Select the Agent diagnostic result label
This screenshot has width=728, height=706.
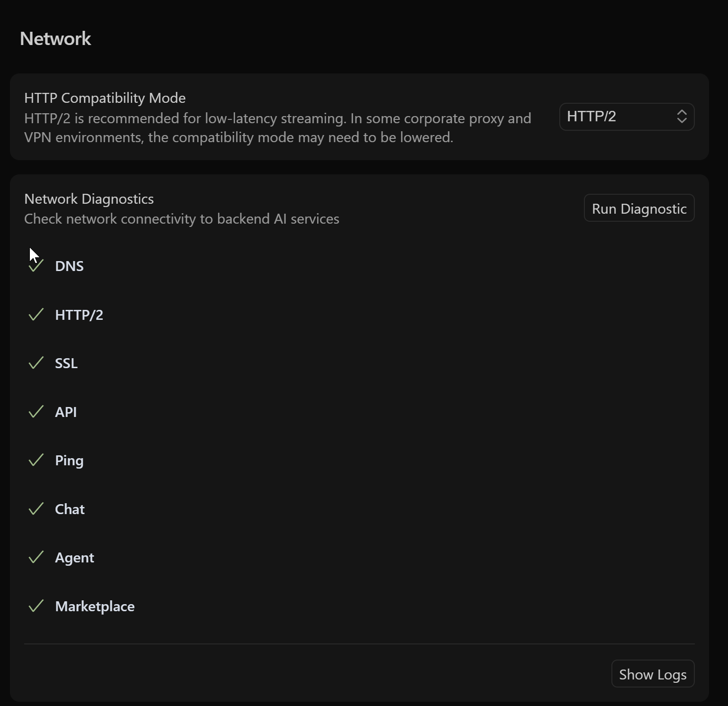[x=74, y=558]
